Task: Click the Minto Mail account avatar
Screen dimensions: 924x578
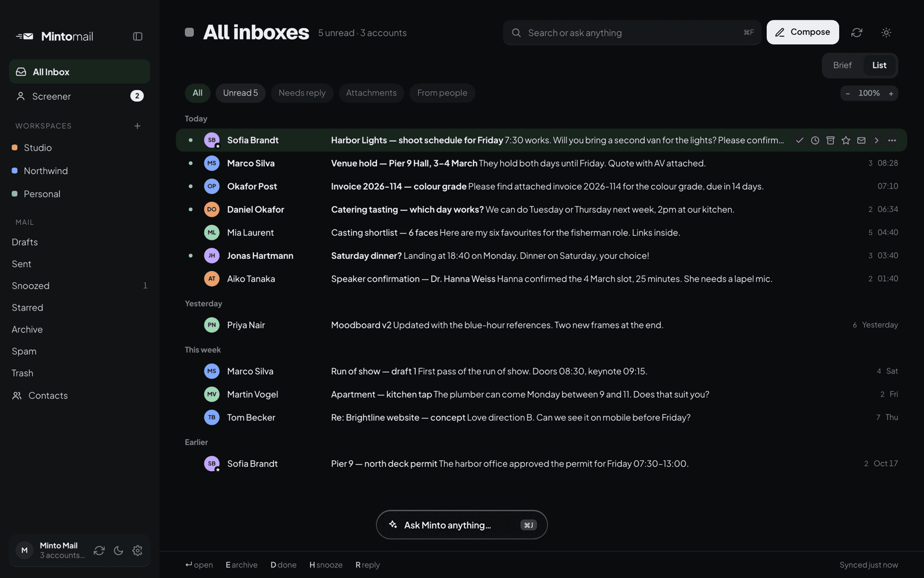Action: [x=24, y=551]
